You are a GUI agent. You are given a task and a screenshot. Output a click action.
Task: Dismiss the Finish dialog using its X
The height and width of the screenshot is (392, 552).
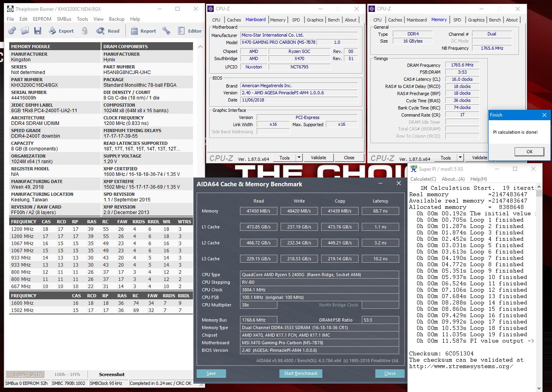click(x=544, y=115)
